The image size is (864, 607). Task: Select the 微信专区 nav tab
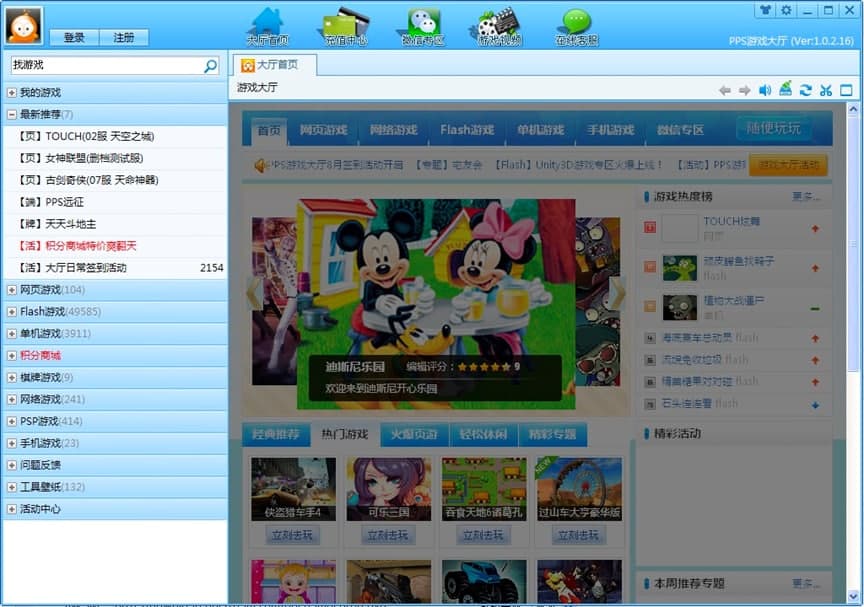point(681,131)
